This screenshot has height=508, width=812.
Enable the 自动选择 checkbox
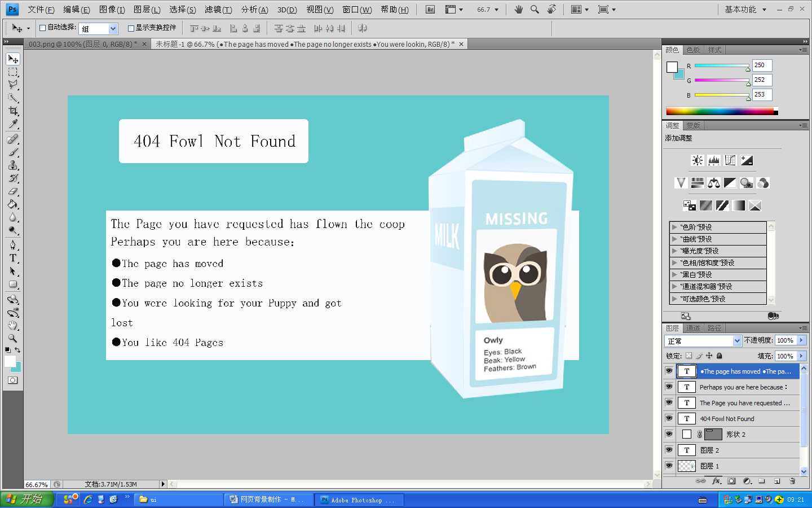point(42,28)
